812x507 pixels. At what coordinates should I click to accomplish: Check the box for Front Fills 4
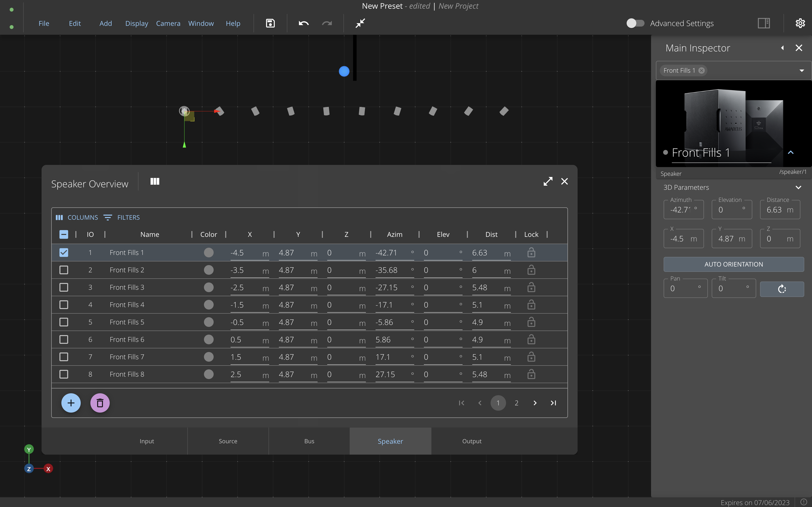point(64,305)
